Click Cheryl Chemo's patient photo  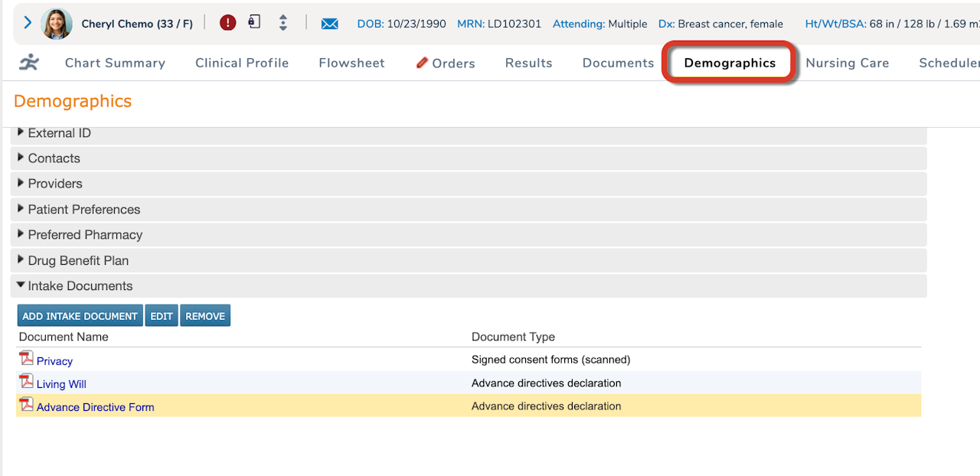[57, 24]
